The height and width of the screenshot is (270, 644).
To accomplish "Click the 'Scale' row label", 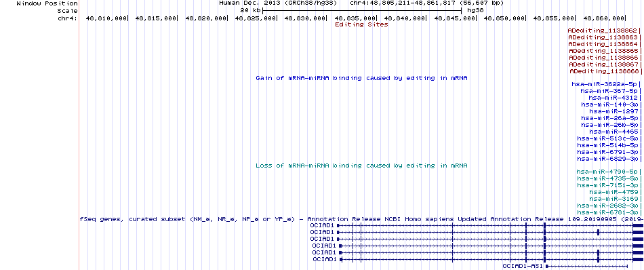I will (x=67, y=10).
